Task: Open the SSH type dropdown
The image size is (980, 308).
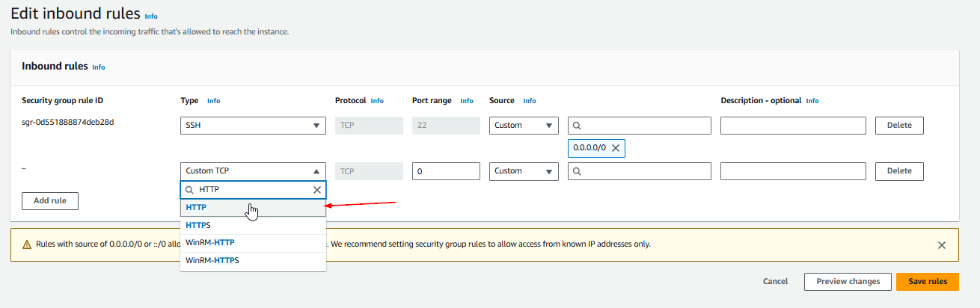Action: click(x=253, y=126)
